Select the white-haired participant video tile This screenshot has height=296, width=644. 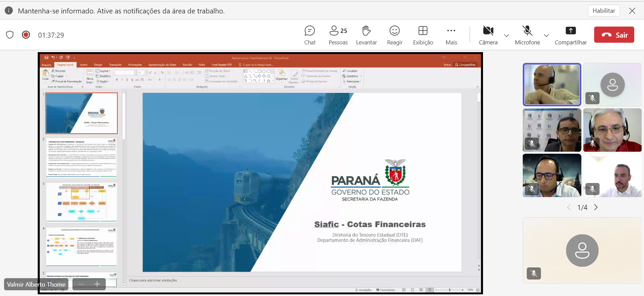pos(612,130)
